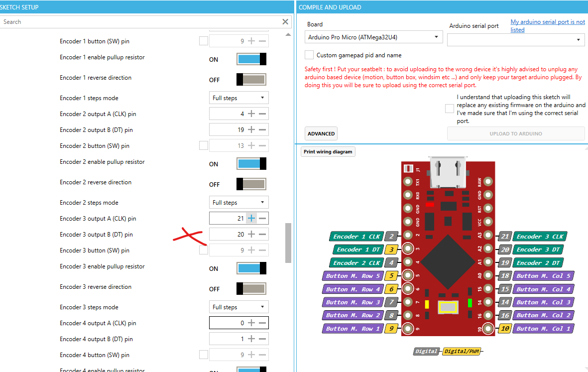Switch to the COMPILE AND UPLOAD panel
The width and height of the screenshot is (588, 372).
330,7
